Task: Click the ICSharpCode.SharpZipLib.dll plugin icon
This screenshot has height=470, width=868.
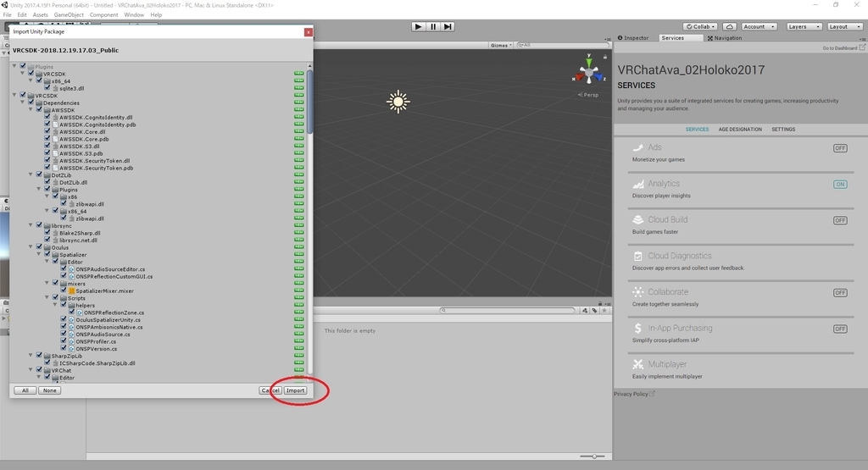Action: click(x=55, y=363)
